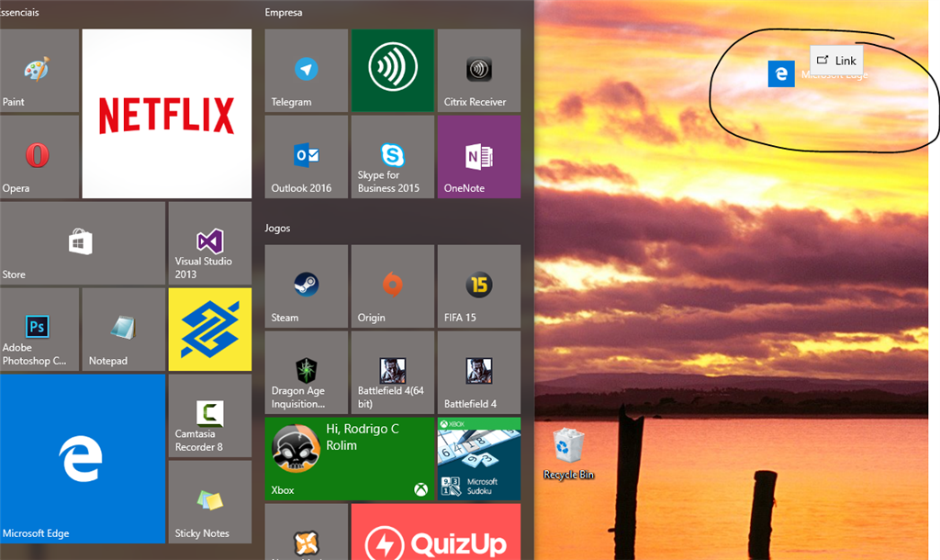Viewport: 940px width, 560px height.
Task: Open the Paint tile
Action: [39, 70]
